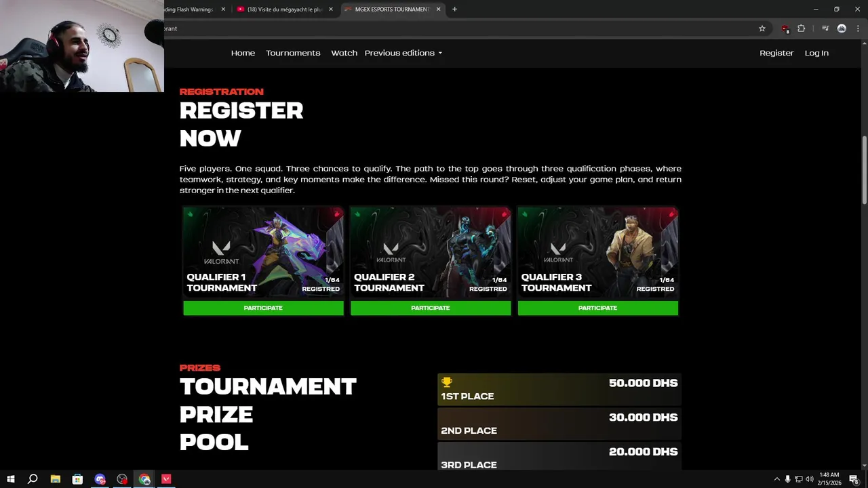Image resolution: width=868 pixels, height=488 pixels.
Task: Show hidden system tray icons chevron
Action: click(777, 479)
